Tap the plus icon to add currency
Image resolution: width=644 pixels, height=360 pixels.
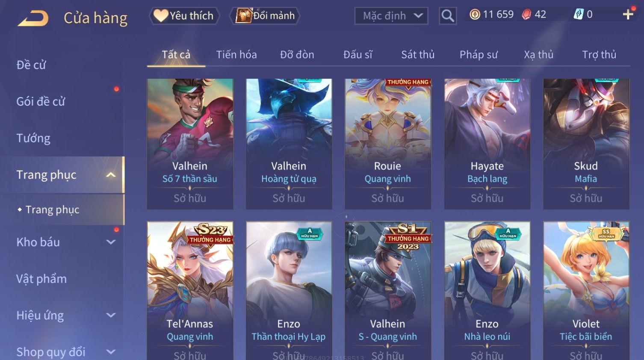tap(628, 15)
